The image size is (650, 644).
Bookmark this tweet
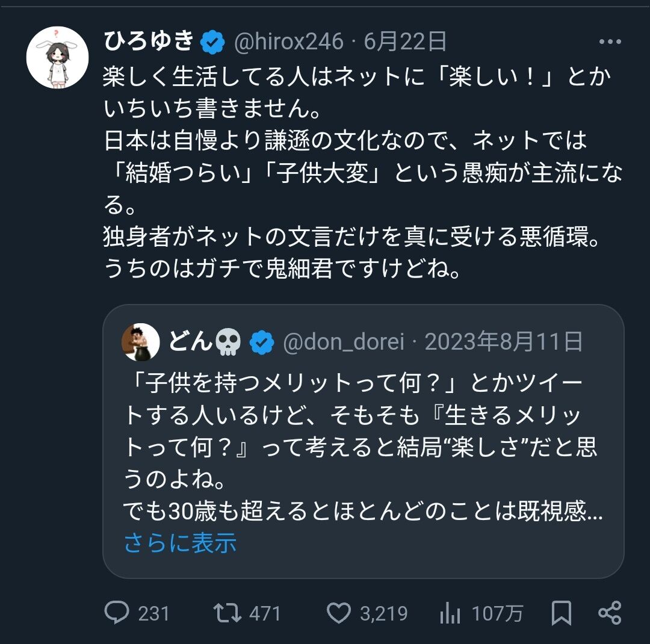[x=562, y=613]
